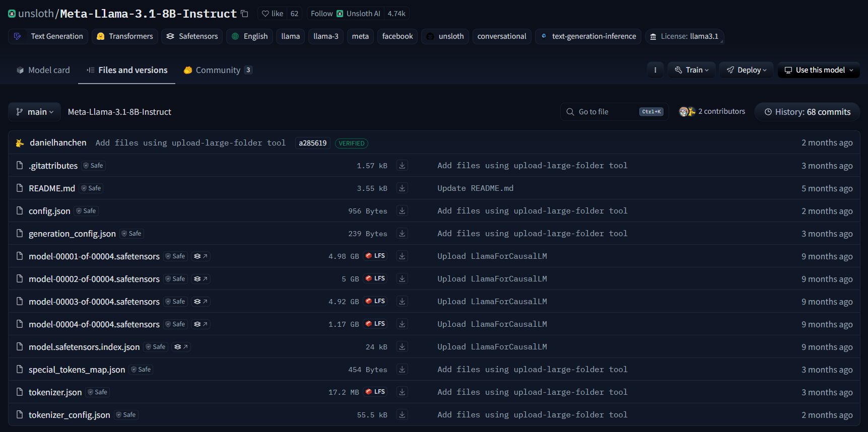Download model-00002-of-00004.safetensors
The height and width of the screenshot is (432, 868).
tap(402, 278)
